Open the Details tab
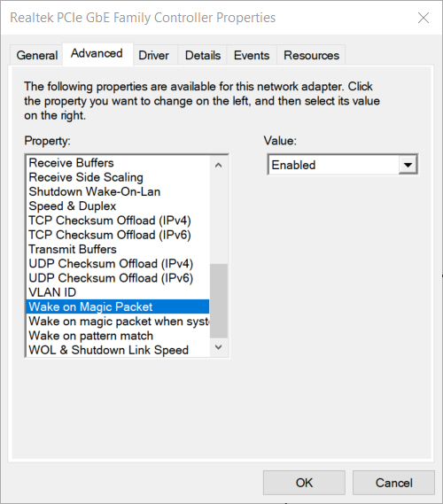 [203, 55]
